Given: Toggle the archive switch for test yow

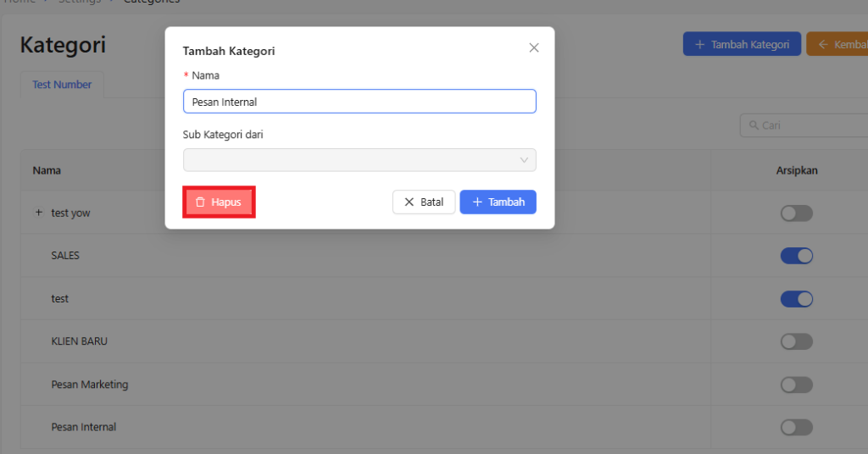Looking at the screenshot, I should tap(796, 213).
